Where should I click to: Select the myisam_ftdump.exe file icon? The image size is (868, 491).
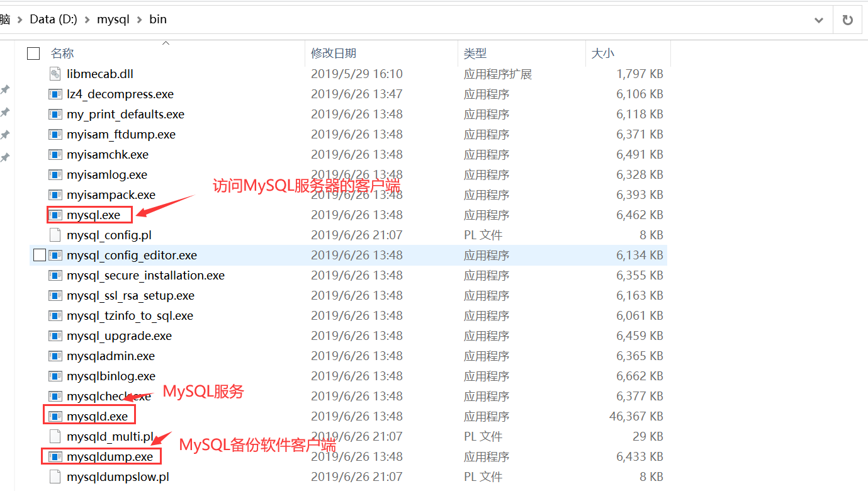(x=55, y=134)
